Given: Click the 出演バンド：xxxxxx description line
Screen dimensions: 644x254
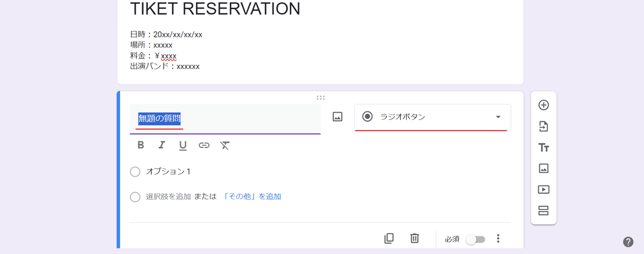Looking at the screenshot, I should click(165, 67).
